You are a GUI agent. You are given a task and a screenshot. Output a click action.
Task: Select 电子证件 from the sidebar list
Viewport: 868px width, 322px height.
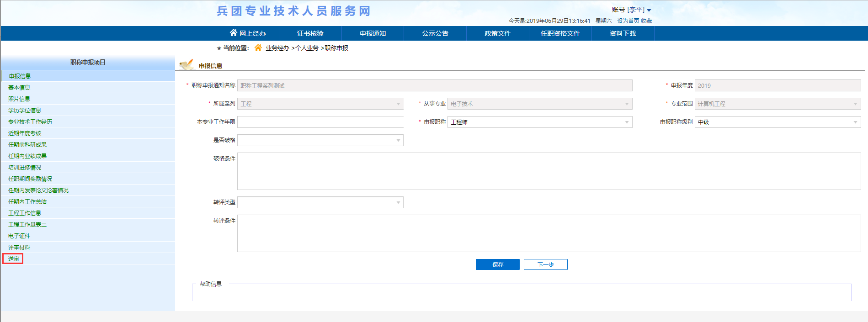click(x=19, y=236)
